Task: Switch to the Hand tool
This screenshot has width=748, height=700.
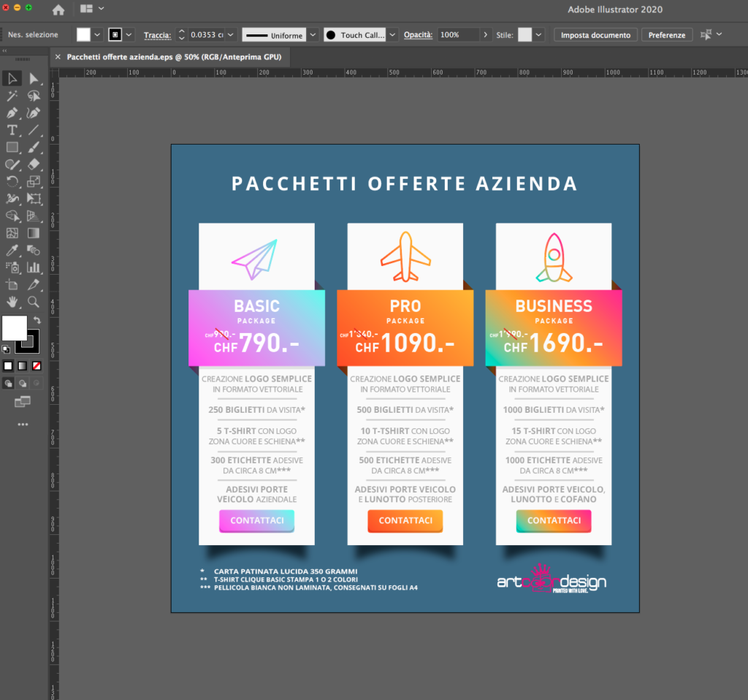Action: [x=12, y=302]
